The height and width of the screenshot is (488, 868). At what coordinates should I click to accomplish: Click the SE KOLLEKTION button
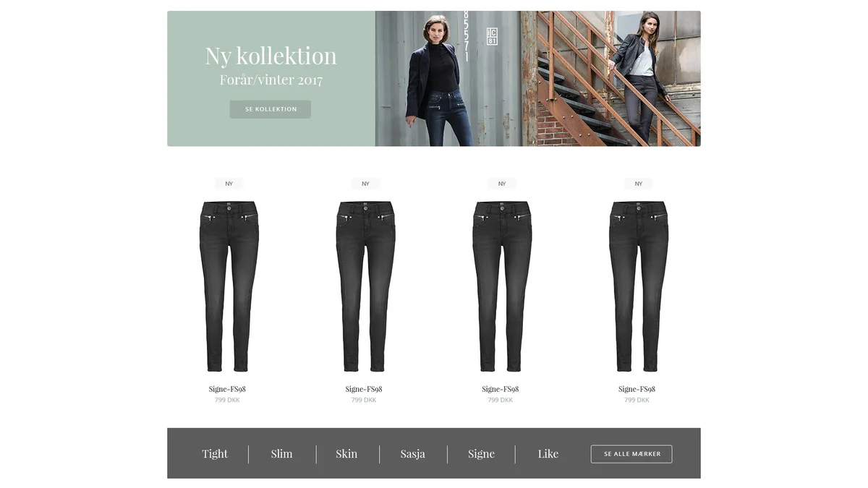point(271,109)
